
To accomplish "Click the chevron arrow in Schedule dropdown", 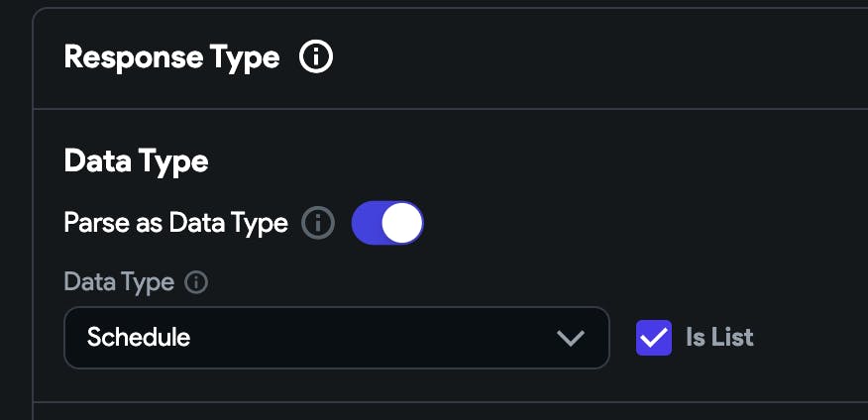I will (x=570, y=338).
